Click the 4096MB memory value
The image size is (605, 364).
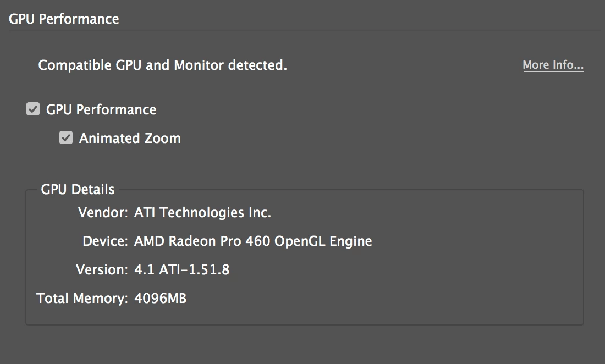pos(160,299)
